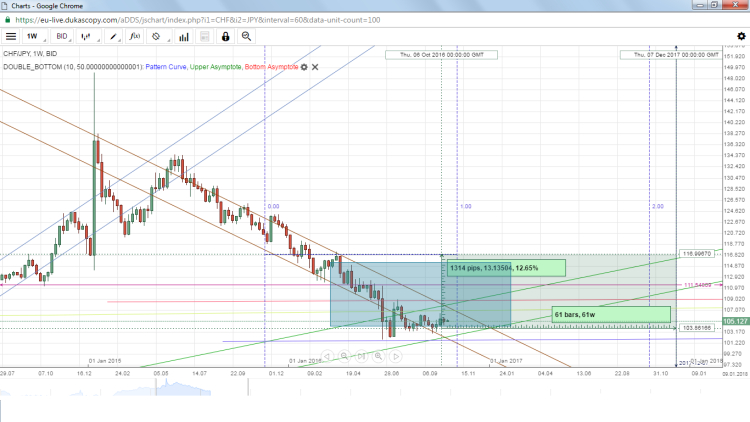Toggle the chart lock icon

(x=225, y=36)
